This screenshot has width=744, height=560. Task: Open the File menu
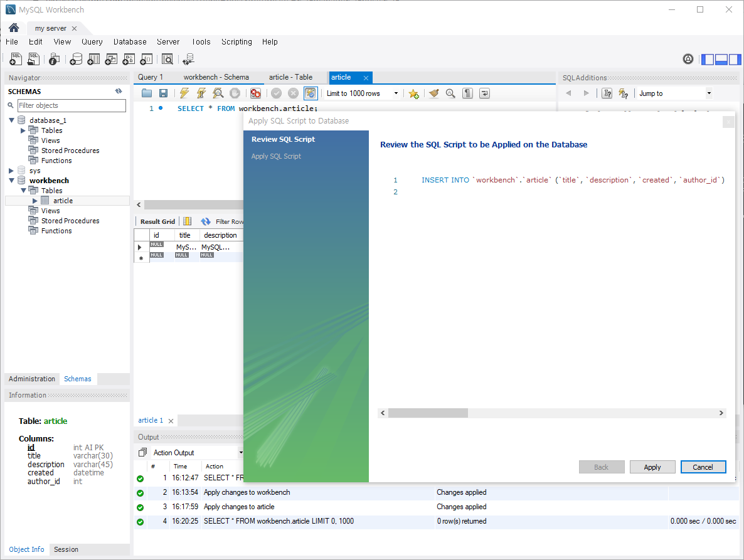point(12,42)
